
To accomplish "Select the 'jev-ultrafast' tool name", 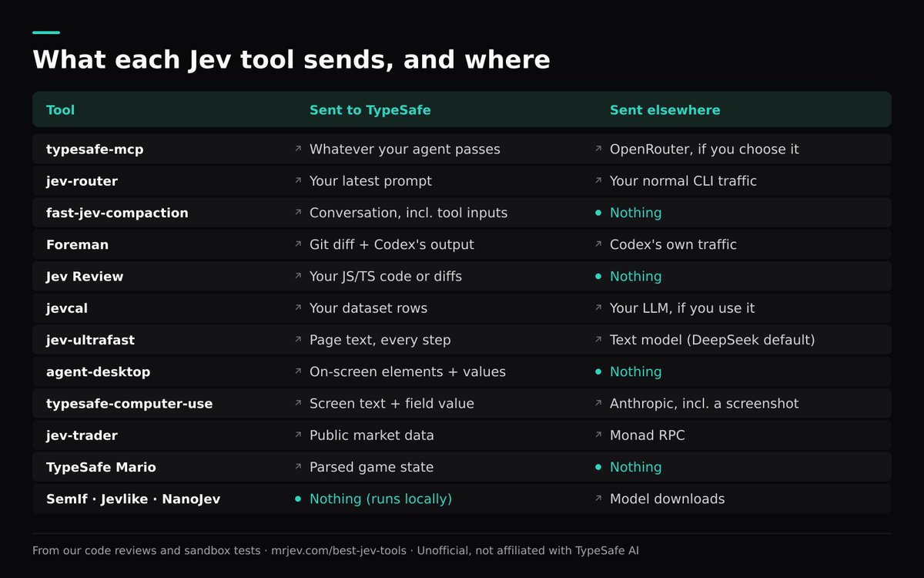I will click(x=90, y=340).
